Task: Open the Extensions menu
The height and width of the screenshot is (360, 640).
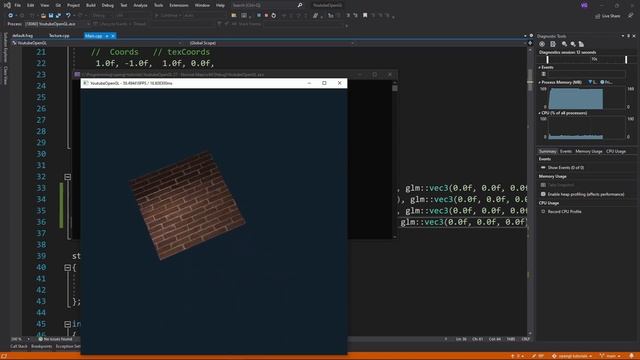Action: [x=179, y=5]
